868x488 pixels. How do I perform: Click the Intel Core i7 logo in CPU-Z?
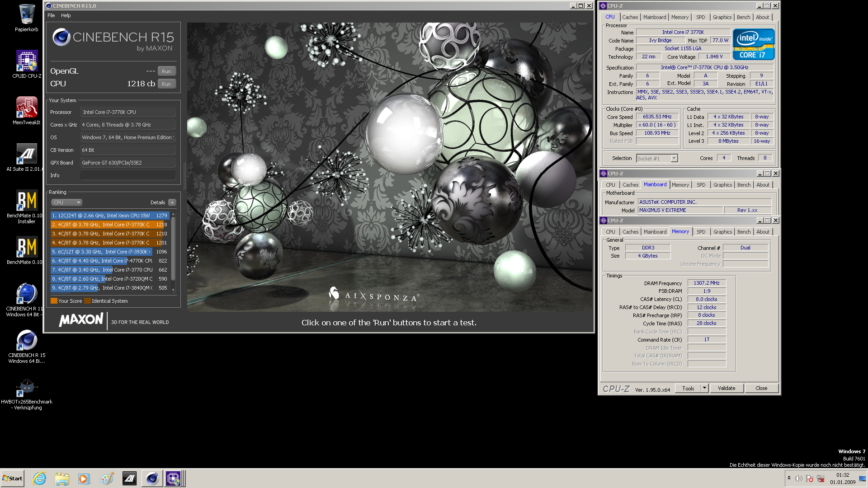click(x=754, y=44)
